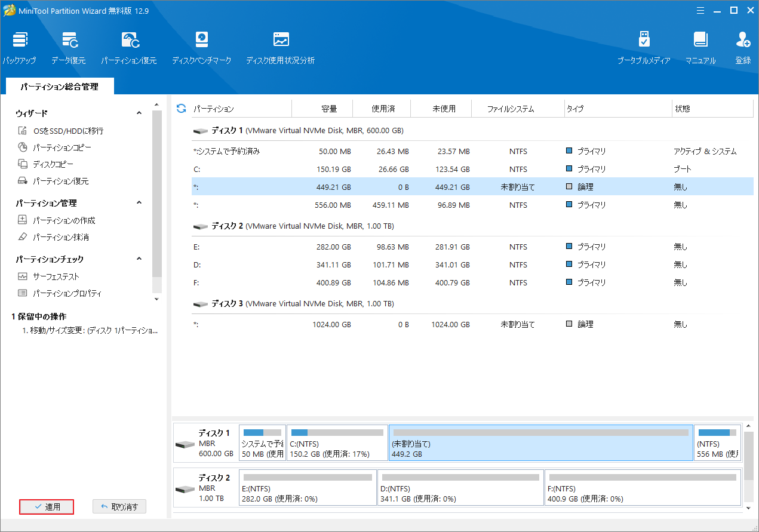Select the E: partition row

pos(472,247)
